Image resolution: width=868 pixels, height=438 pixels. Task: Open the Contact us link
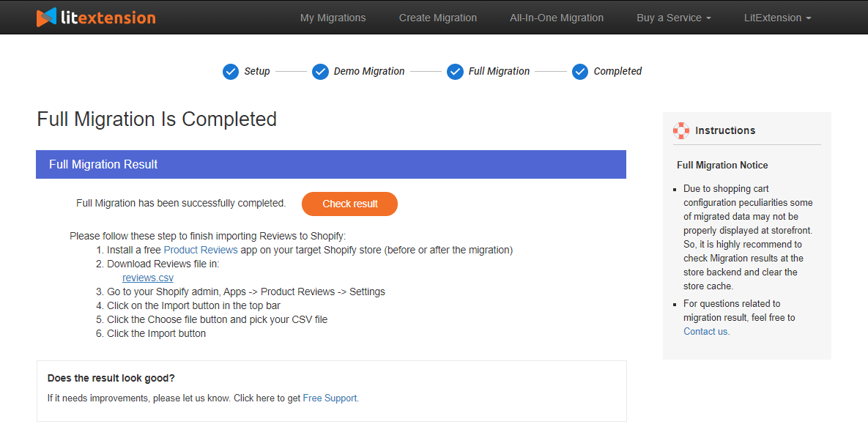[706, 331]
